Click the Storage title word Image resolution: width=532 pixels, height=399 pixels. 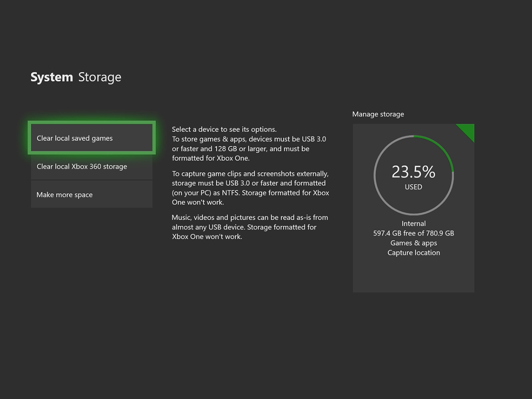99,77
